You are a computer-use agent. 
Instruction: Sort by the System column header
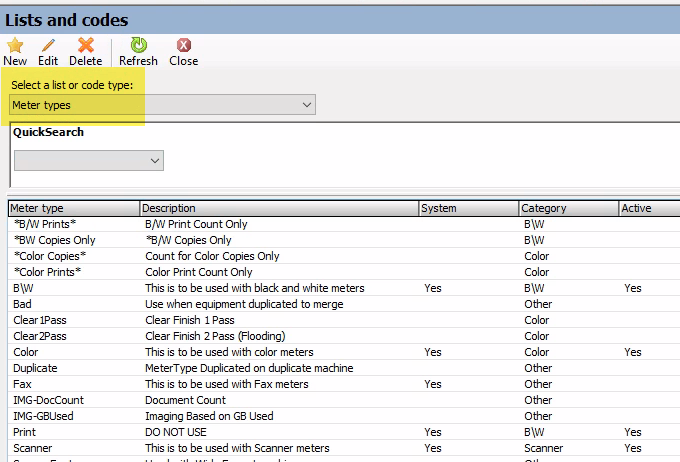(x=469, y=208)
